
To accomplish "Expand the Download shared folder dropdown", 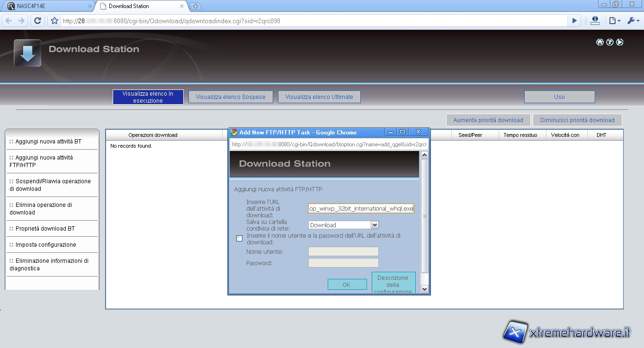I will tap(375, 225).
